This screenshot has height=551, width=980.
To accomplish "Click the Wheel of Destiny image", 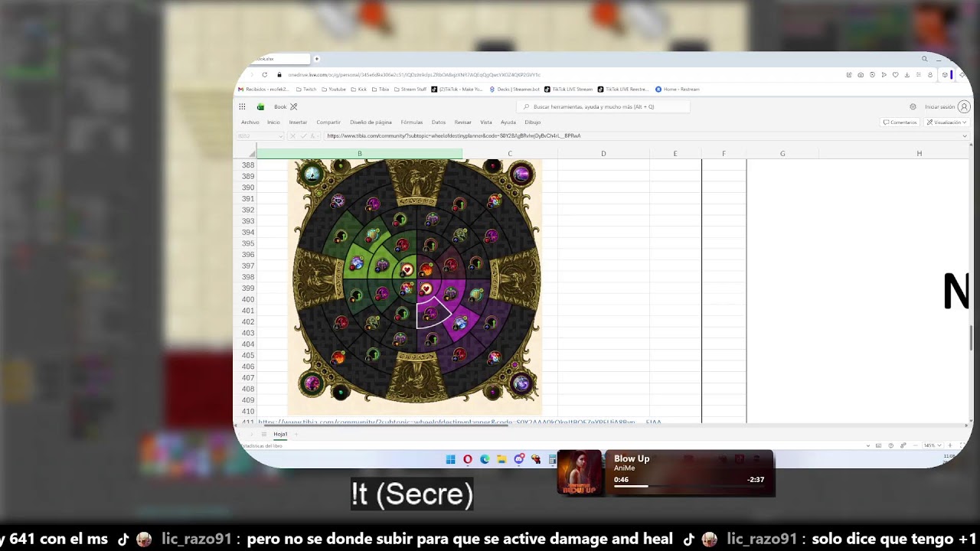I will [414, 287].
